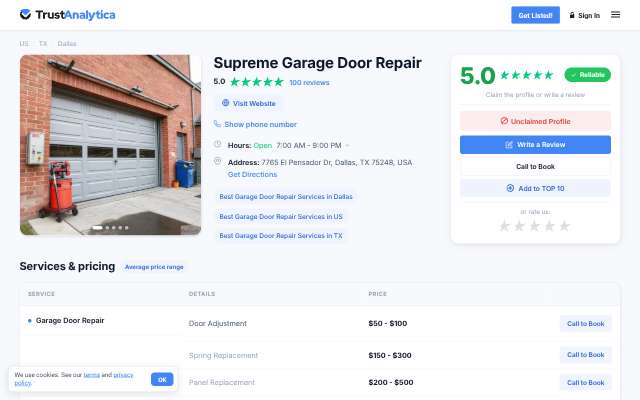Click Unclaimed Profile button
This screenshot has width=640, height=400.
(535, 121)
